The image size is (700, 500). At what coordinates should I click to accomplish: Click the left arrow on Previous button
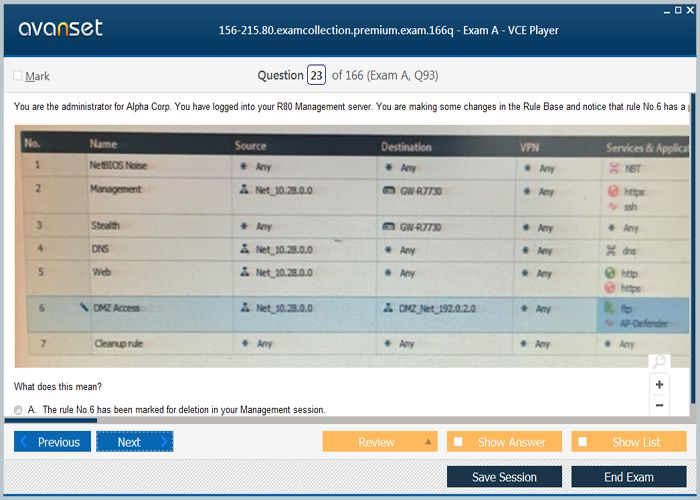tap(24, 442)
